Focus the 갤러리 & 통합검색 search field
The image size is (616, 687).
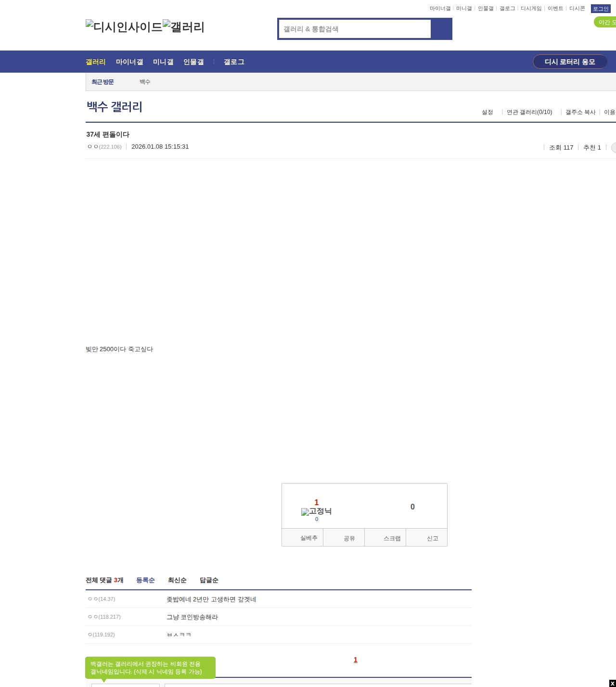click(355, 29)
